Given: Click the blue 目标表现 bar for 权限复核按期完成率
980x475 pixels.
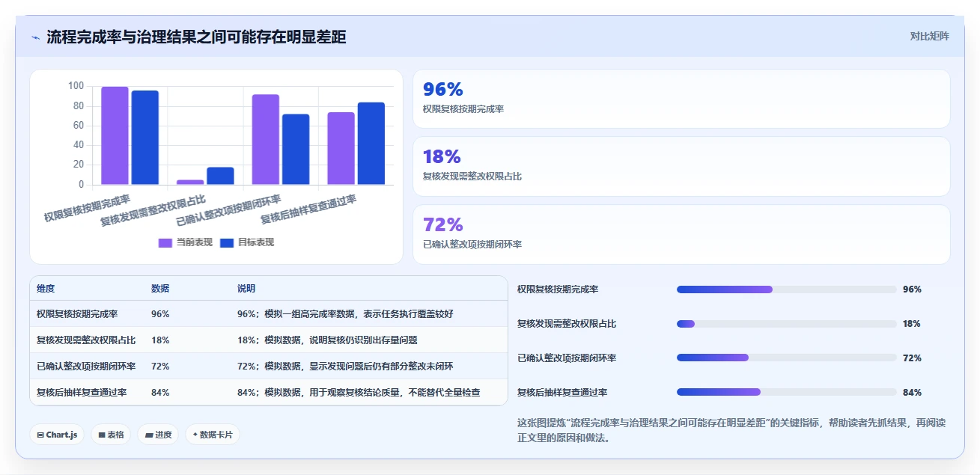Looking at the screenshot, I should click(145, 138).
